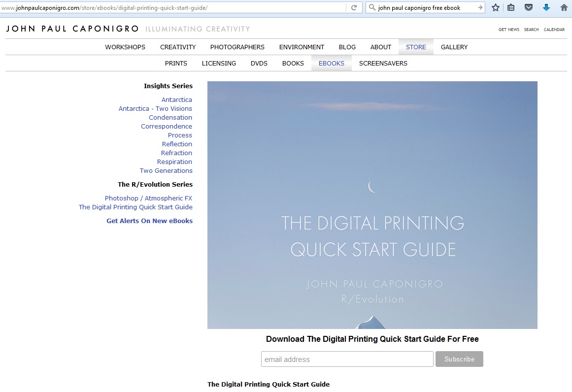Image resolution: width=572 pixels, height=392 pixels.
Task: Open the ENVIRONMENT menu
Action: coord(302,47)
